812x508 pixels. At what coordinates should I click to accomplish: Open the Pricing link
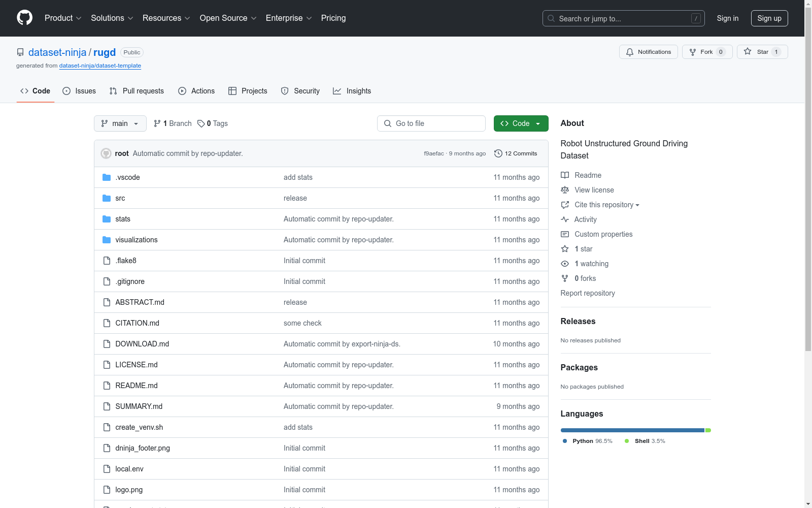click(x=333, y=18)
